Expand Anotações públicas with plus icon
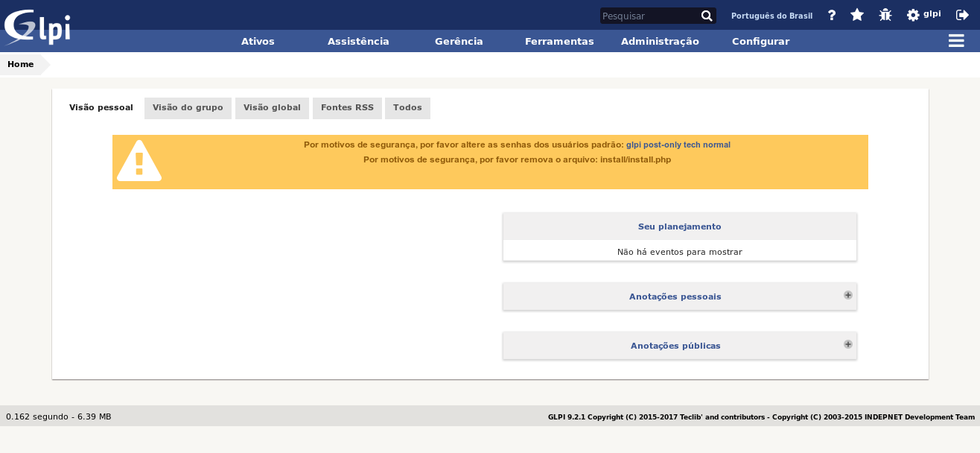The image size is (980, 453). 848,344
